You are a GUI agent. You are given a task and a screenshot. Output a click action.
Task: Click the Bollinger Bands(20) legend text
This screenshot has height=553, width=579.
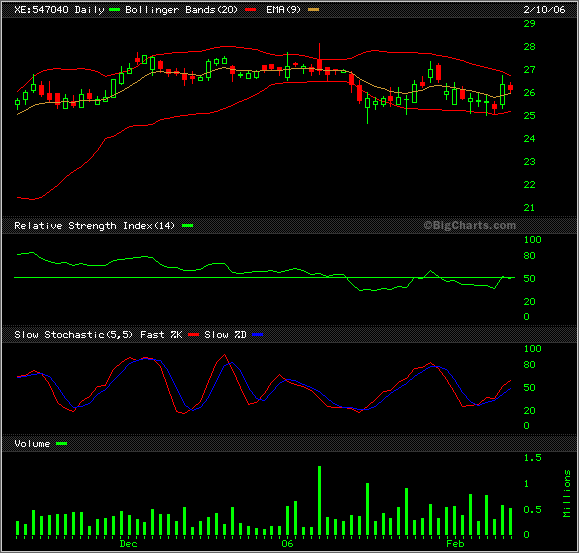tap(181, 10)
